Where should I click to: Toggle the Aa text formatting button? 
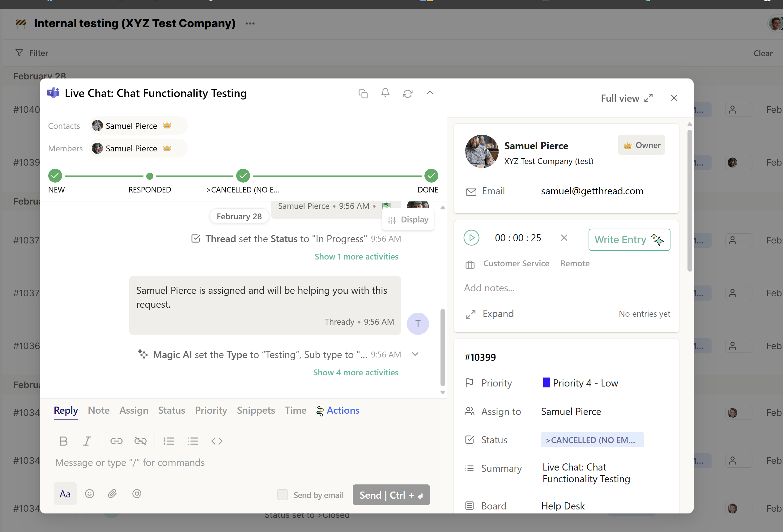[65, 494]
